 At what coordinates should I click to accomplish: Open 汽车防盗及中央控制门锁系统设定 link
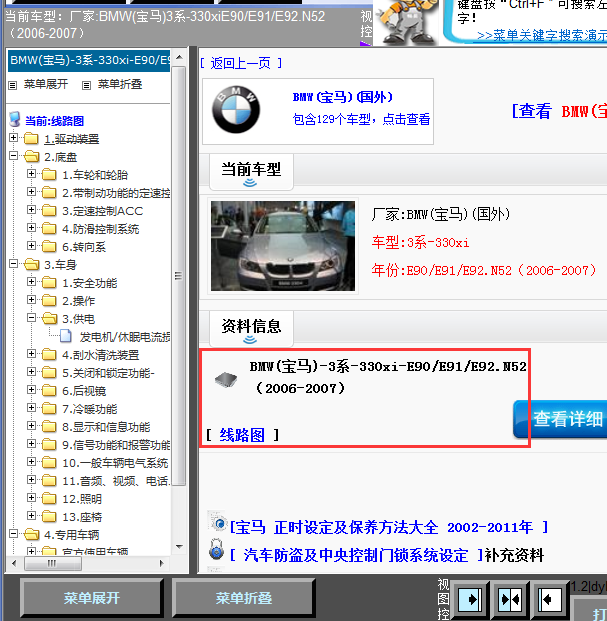[x=356, y=555]
